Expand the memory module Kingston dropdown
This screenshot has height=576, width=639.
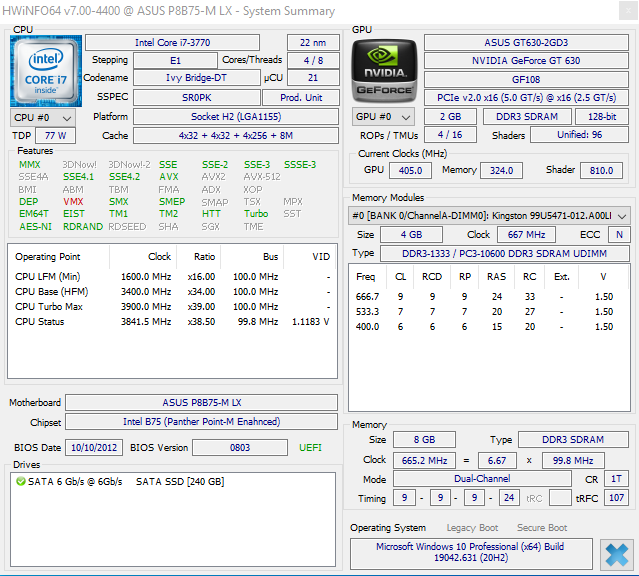click(622, 216)
